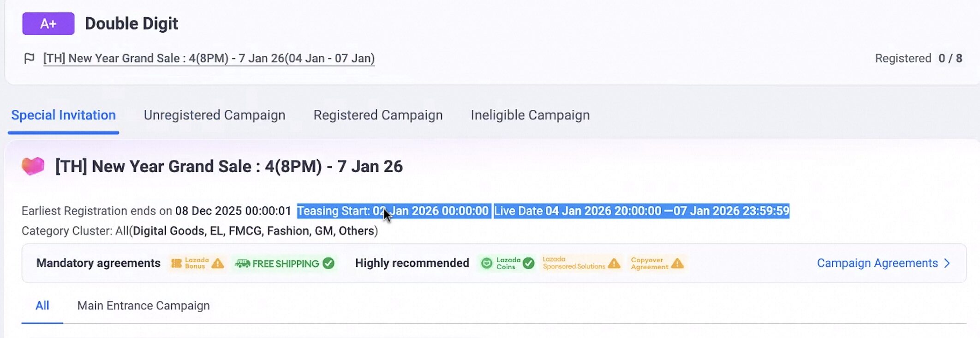The image size is (980, 338).
Task: Click the Free Shipping truck icon
Action: [243, 264]
